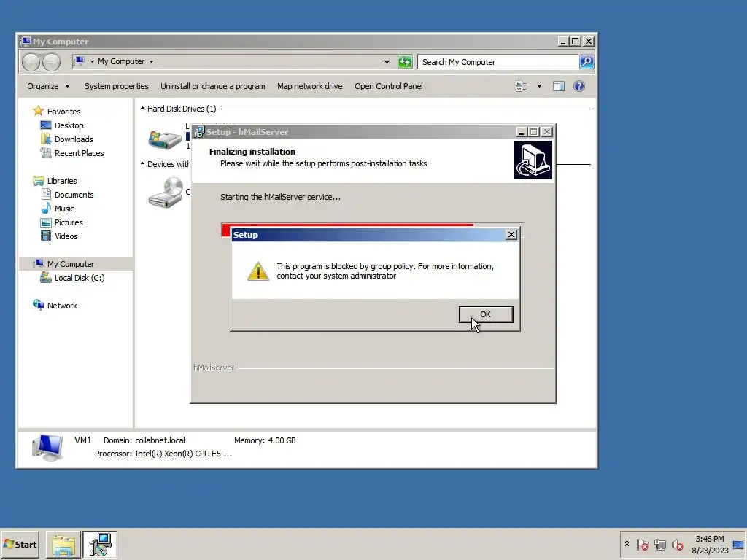This screenshot has width=747, height=560.
Task: Click the Forward arrow in My Computer
Action: click(52, 62)
